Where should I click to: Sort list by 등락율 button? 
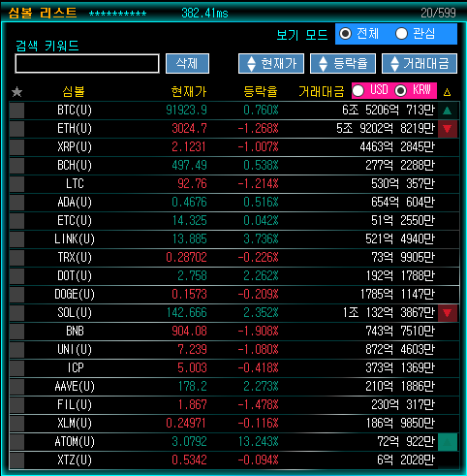tap(343, 63)
